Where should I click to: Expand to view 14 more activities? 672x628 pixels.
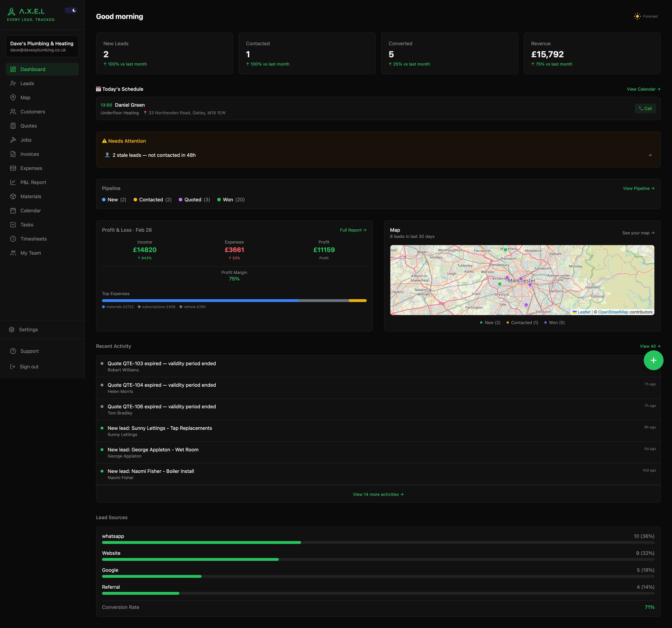pos(378,494)
